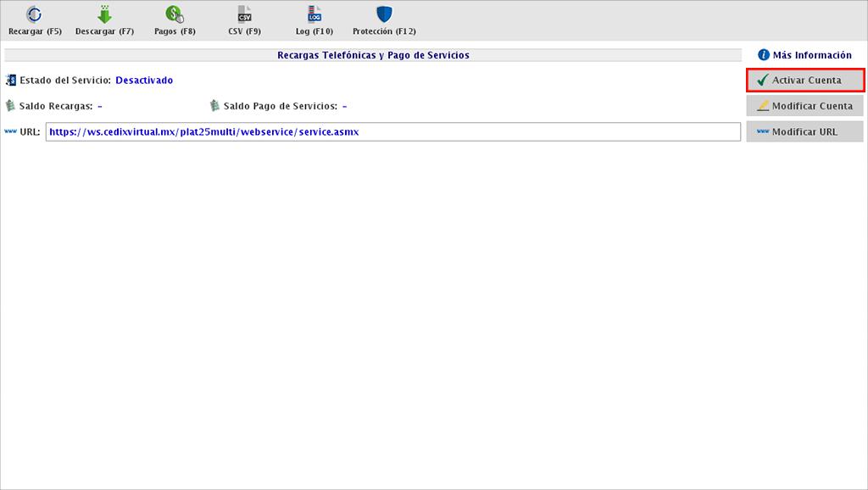Image resolution: width=868 pixels, height=490 pixels.
Task: Click the Saldo Recargas money icon
Action: pyautogui.click(x=11, y=106)
